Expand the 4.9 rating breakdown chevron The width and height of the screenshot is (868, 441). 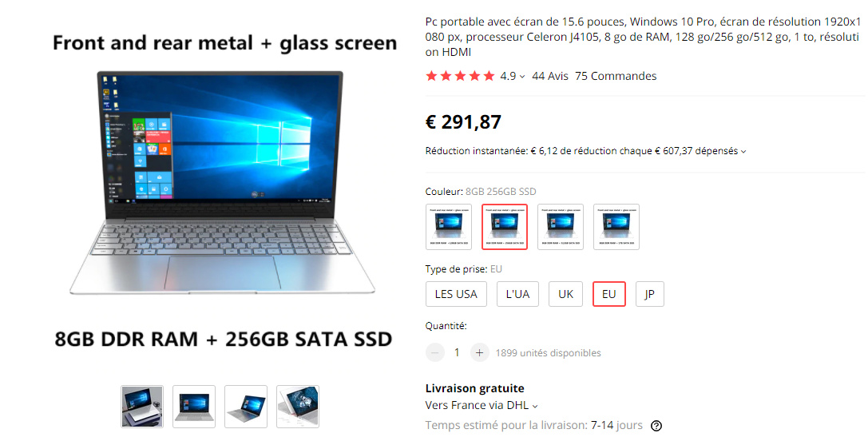pos(522,77)
